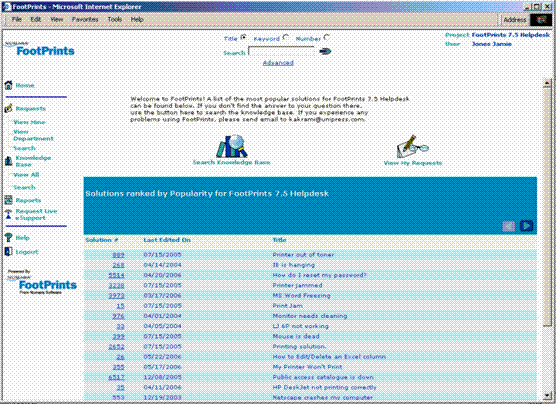Click the Solution # column header
The height and width of the screenshot is (404, 556).
click(102, 240)
